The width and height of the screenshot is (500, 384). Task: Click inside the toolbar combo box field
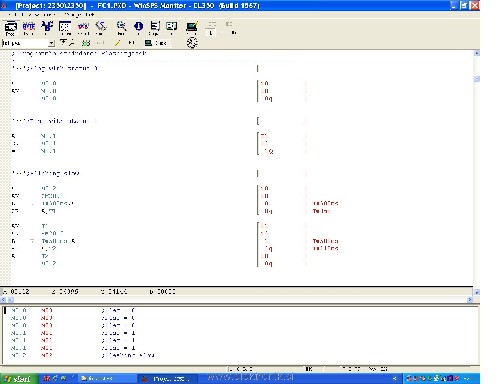25,43
